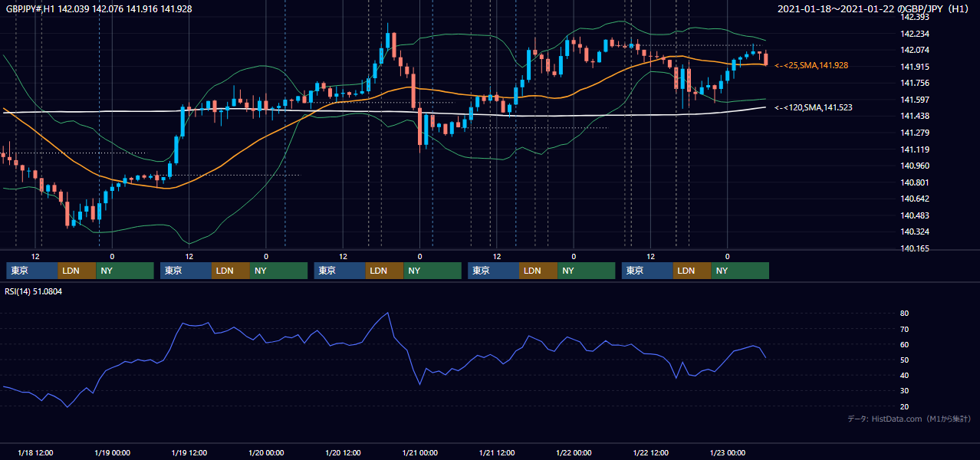980x460 pixels.
Task: Click price axis label 140.642
Action: (915, 199)
